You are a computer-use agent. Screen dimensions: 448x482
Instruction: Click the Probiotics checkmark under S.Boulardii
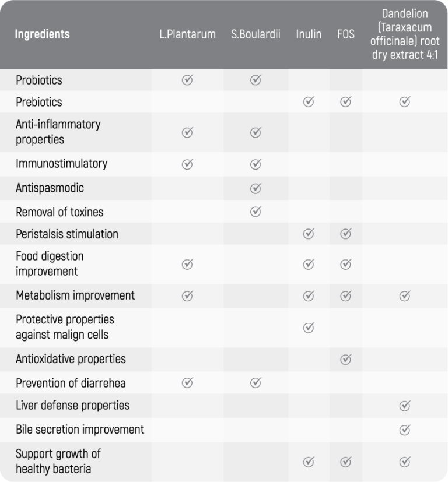pos(256,80)
